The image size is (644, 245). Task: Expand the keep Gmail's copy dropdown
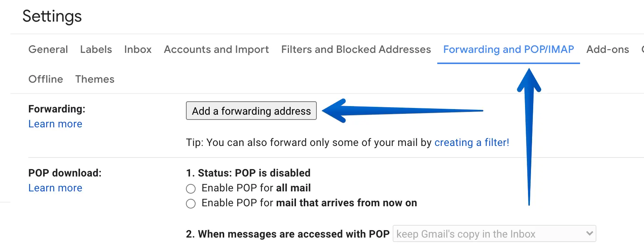coord(494,234)
